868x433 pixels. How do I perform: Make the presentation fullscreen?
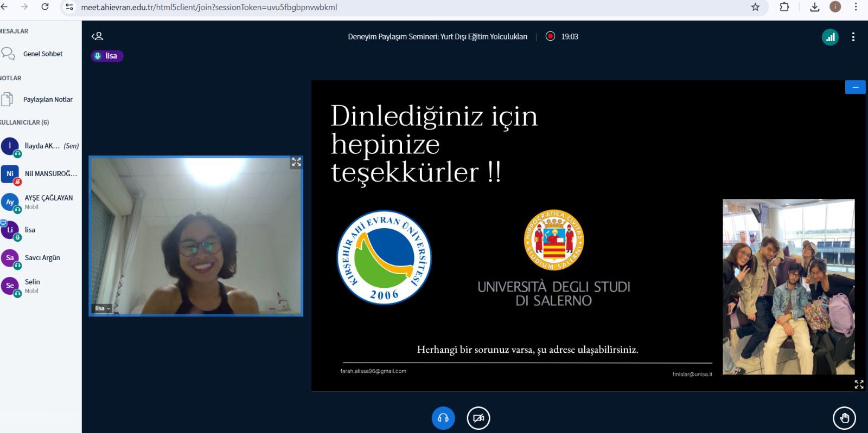pyautogui.click(x=859, y=384)
